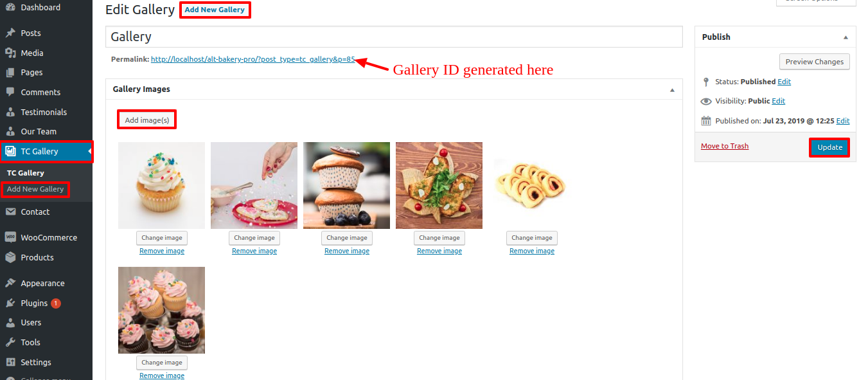Click the Add image(s) button
Viewport: 868px width, 380px height.
[x=146, y=120]
